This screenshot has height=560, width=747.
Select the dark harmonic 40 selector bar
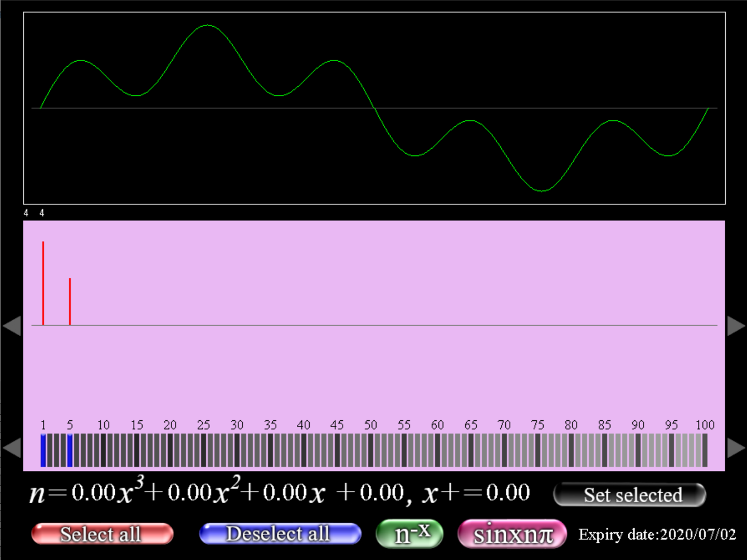[x=304, y=450]
